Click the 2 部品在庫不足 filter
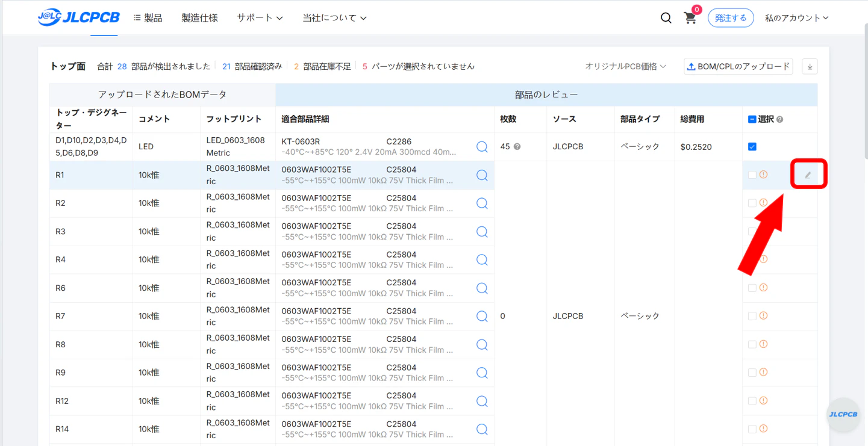The height and width of the screenshot is (446, 868). tap(322, 66)
